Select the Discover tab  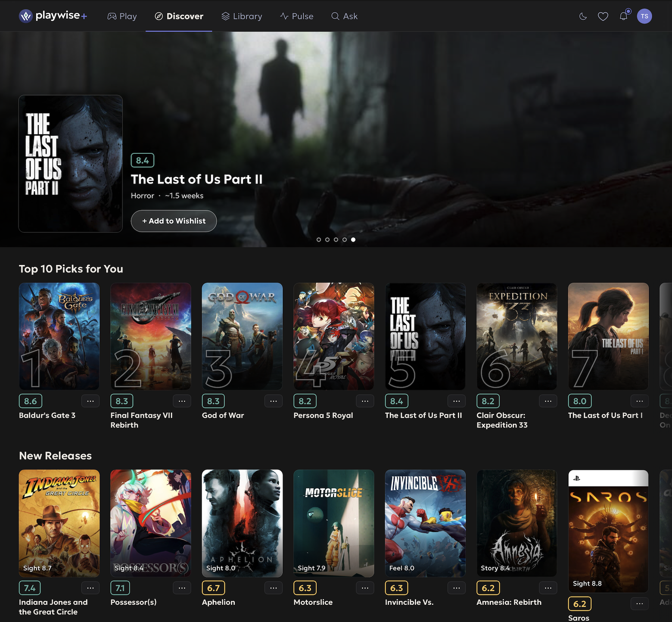click(179, 16)
